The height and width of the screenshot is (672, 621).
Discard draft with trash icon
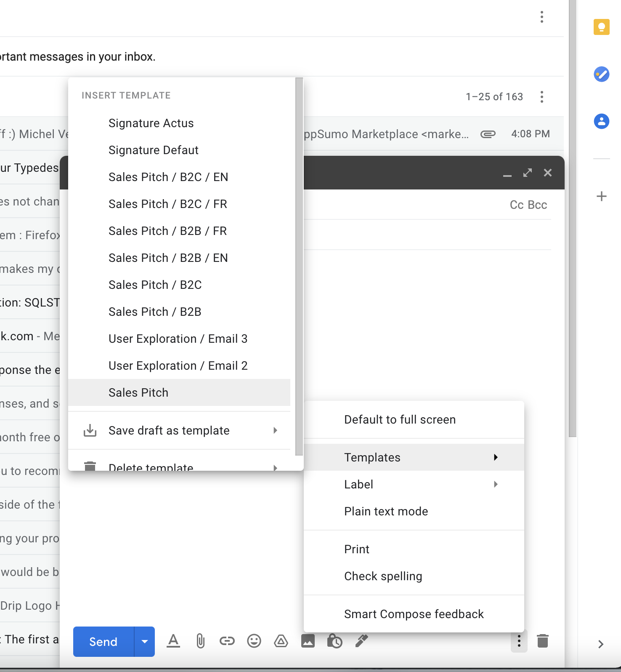pyautogui.click(x=542, y=641)
